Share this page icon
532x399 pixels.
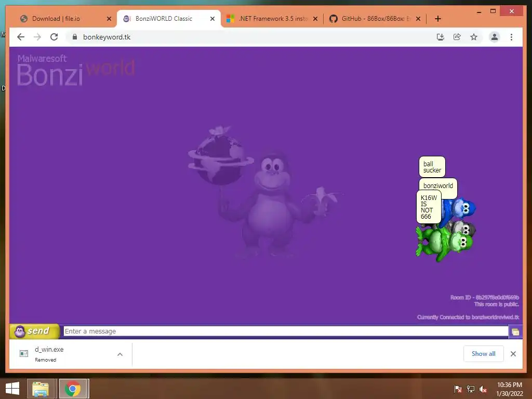click(457, 37)
